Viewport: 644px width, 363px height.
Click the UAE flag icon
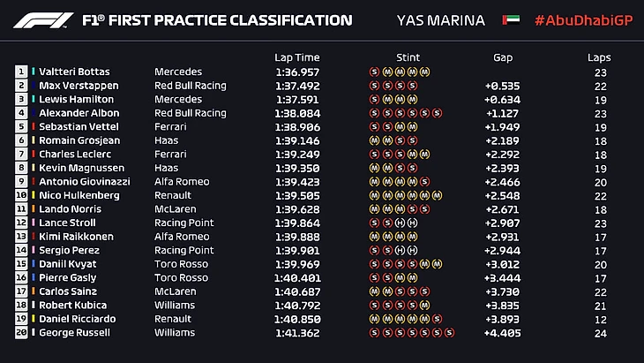511,20
